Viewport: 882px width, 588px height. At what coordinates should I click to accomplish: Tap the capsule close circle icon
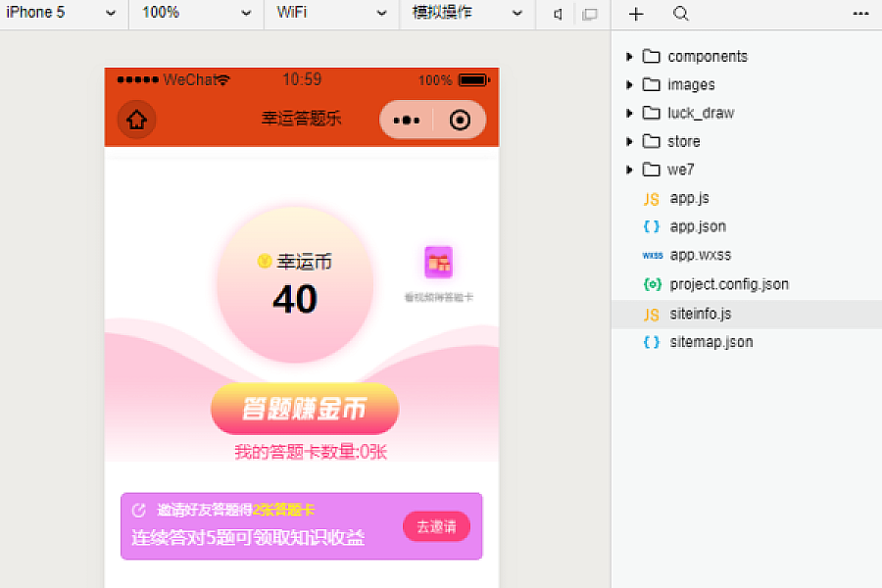tap(460, 120)
